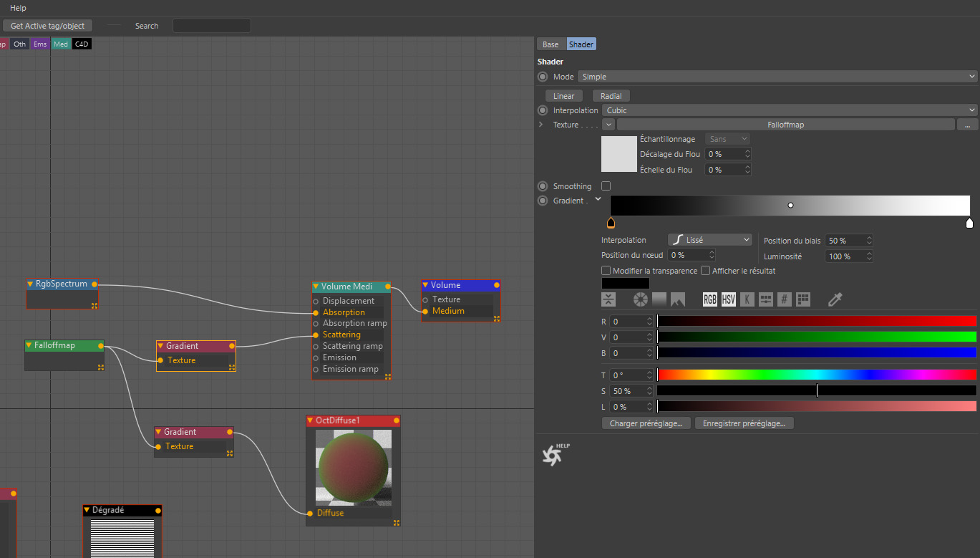Click the OctDiffuse1 node's resize corner icon
This screenshot has width=980, height=558.
click(397, 522)
